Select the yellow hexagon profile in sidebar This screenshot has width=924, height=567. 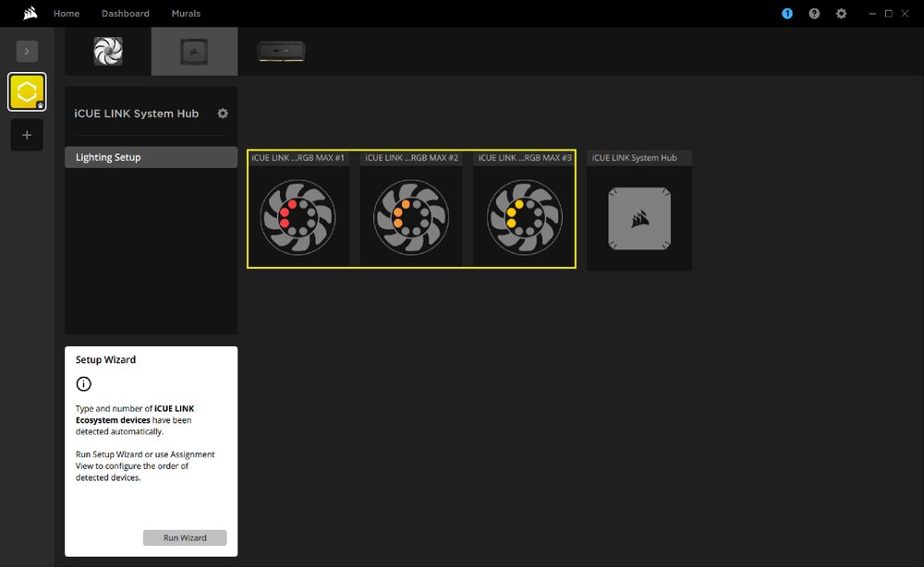(x=27, y=90)
